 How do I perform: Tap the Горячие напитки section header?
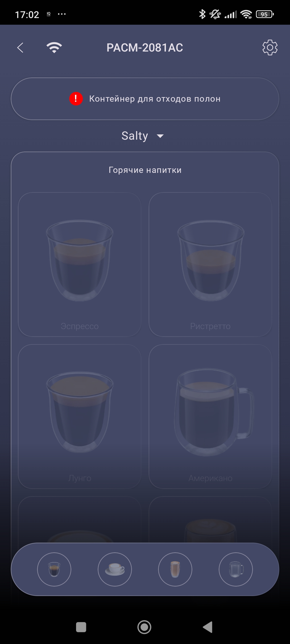tap(145, 170)
